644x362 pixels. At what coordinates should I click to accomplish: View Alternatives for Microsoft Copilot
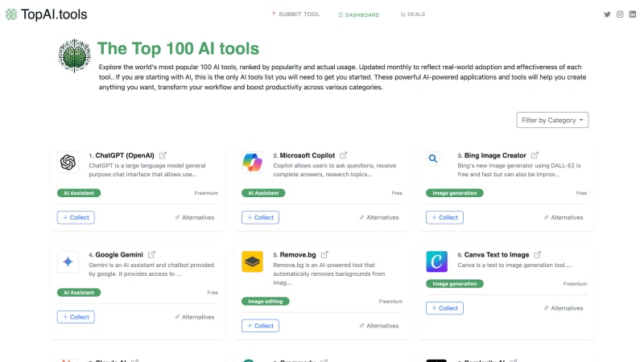click(x=378, y=217)
